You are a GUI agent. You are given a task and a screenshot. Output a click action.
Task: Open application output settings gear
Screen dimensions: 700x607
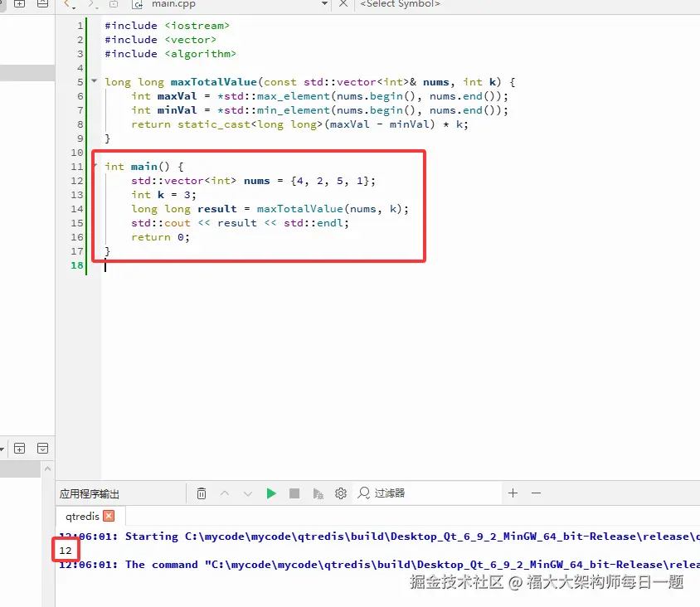point(341,493)
